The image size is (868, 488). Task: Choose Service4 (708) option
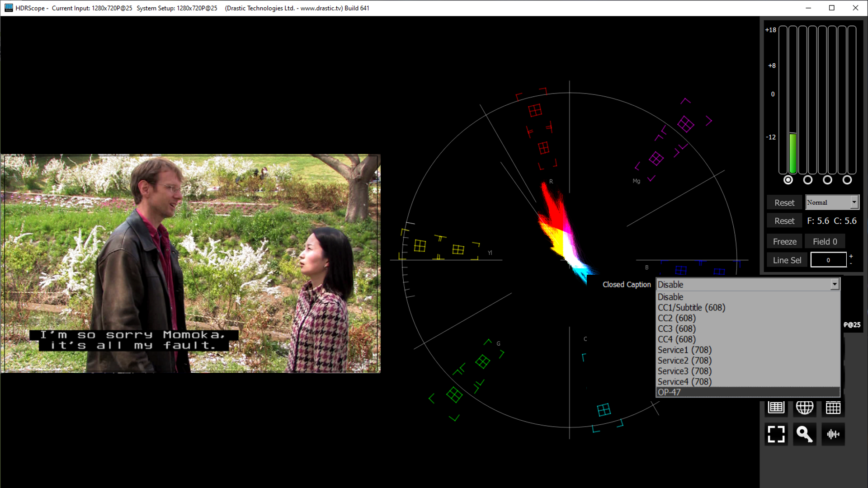click(x=748, y=382)
